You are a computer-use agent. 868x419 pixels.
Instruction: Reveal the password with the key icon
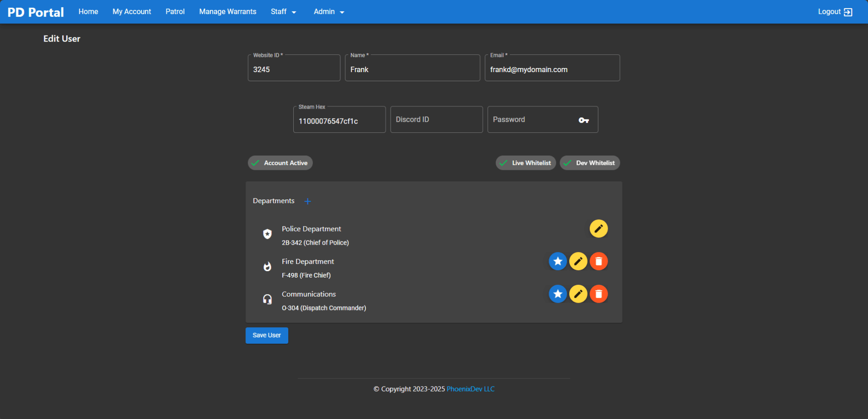(583, 120)
